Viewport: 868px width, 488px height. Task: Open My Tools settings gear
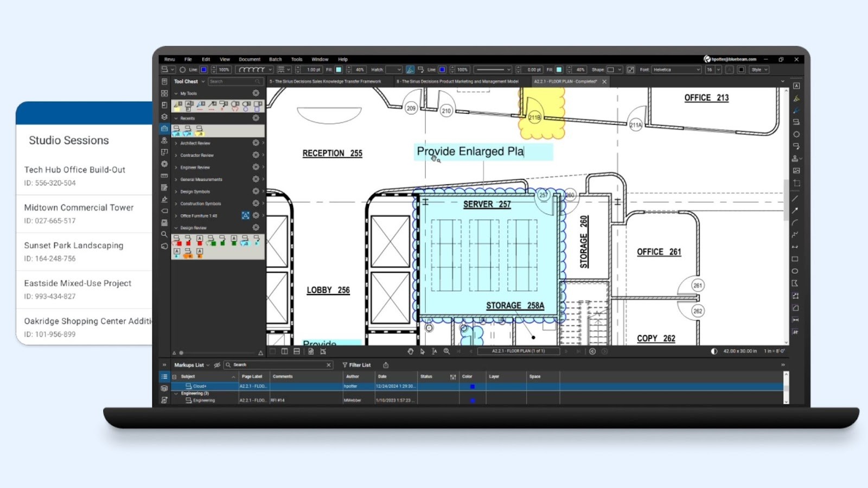click(255, 93)
